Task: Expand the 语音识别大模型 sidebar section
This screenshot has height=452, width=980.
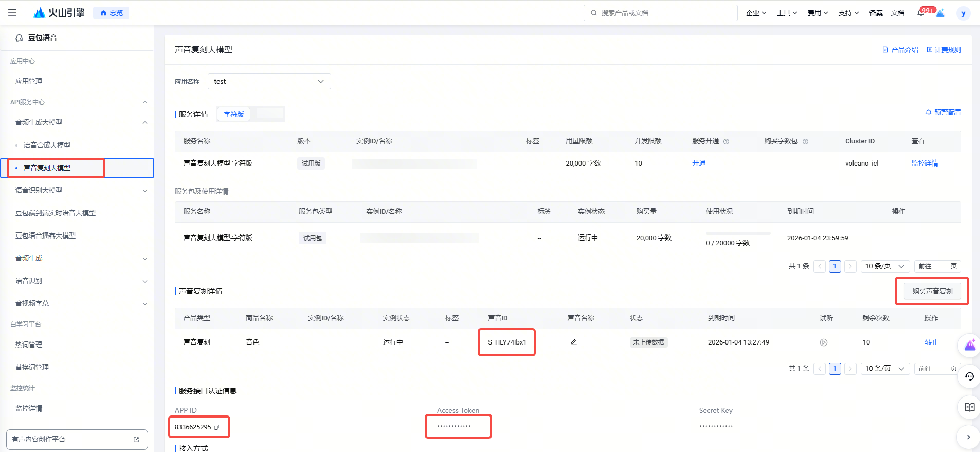Action: pyautogui.click(x=145, y=191)
